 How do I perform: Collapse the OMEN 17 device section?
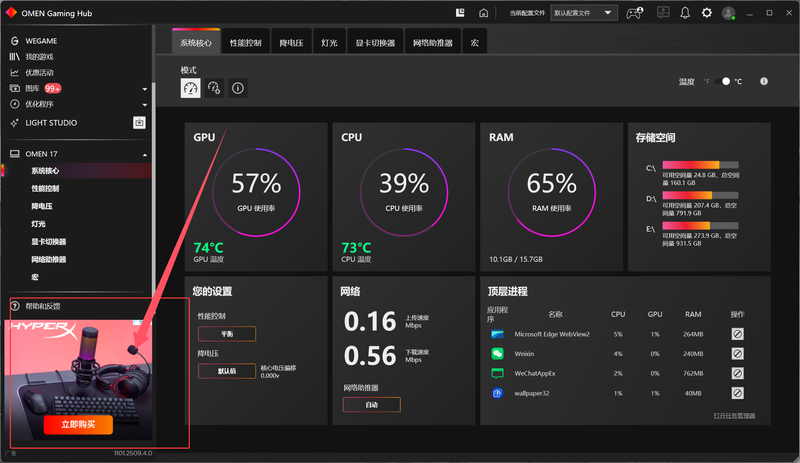(145, 155)
